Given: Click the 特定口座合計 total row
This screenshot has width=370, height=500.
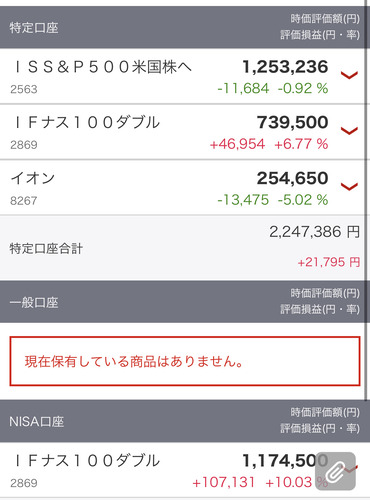Looking at the screenshot, I should [x=183, y=248].
